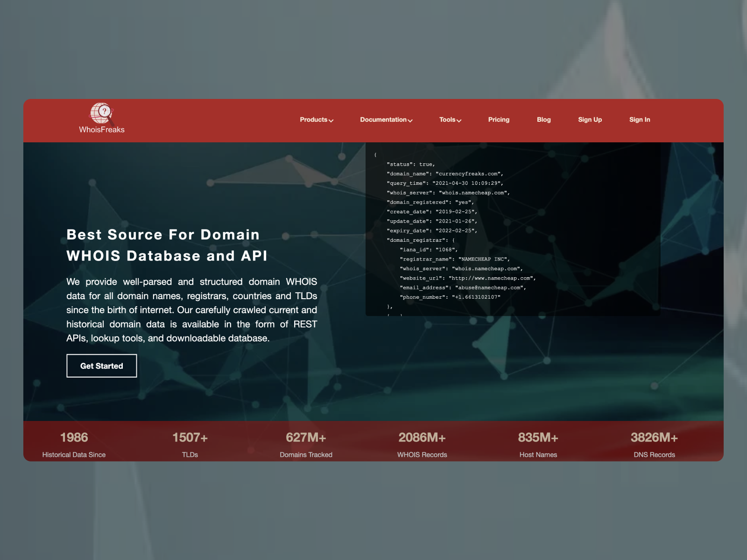Viewport: 747px width, 560px height.
Task: Open the Blog page from the navbar
Action: (x=543, y=119)
